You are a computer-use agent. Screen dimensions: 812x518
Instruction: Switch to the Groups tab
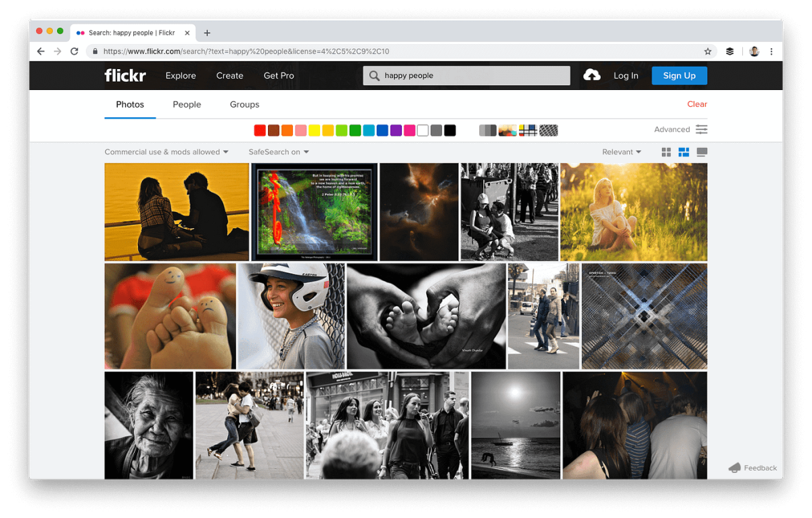coord(244,105)
